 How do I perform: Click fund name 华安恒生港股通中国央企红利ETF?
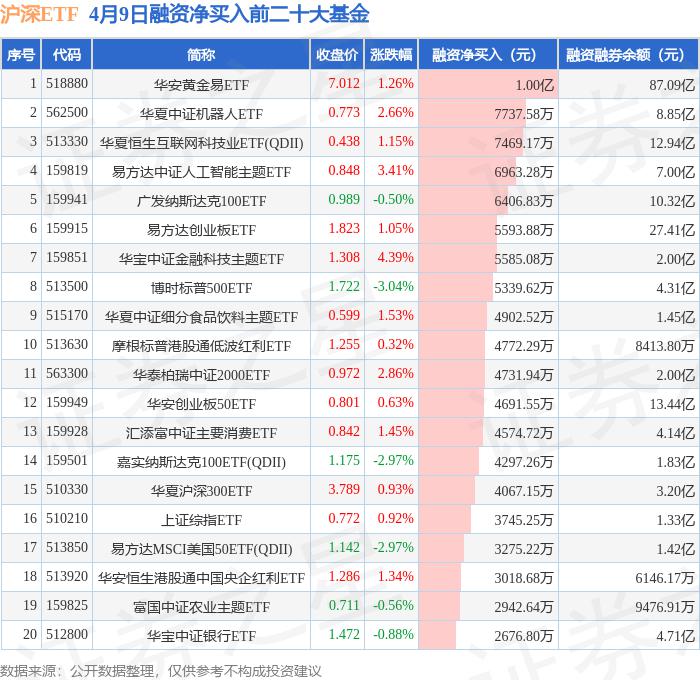click(x=201, y=578)
